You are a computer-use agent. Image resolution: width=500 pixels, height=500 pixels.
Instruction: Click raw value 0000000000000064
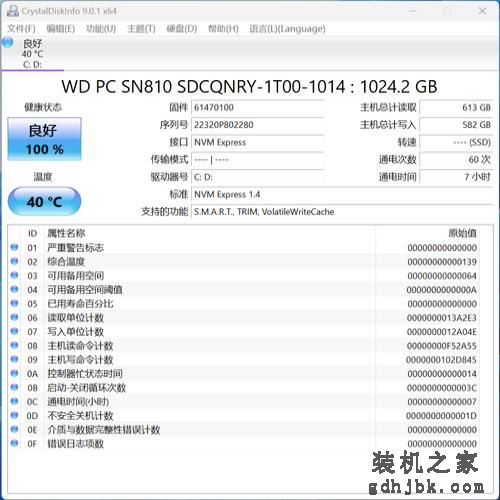442,276
